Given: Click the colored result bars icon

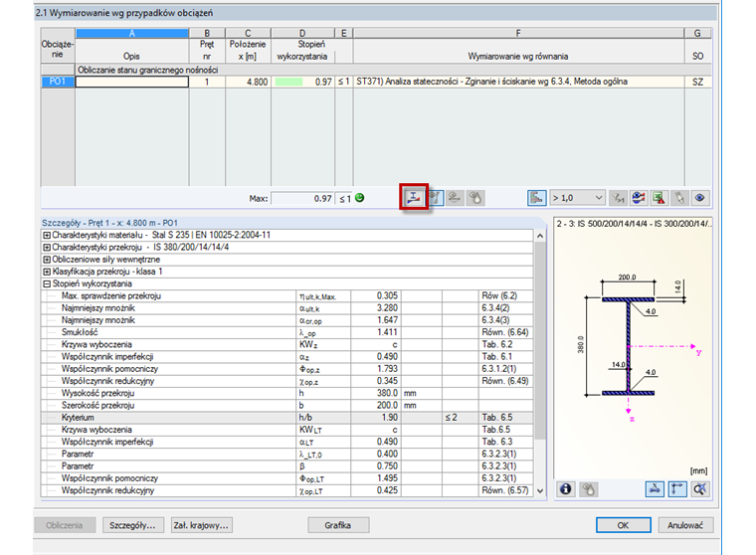Looking at the screenshot, I should point(535,198).
